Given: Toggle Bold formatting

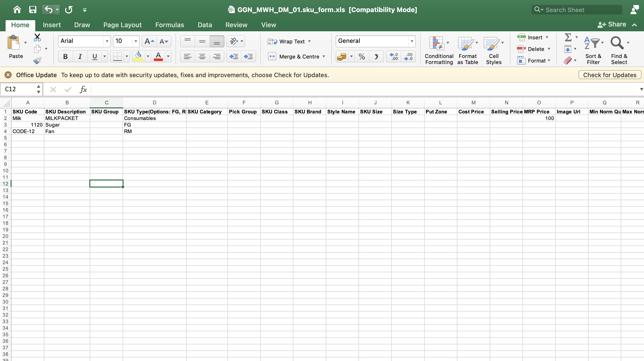Looking at the screenshot, I should [65, 56].
